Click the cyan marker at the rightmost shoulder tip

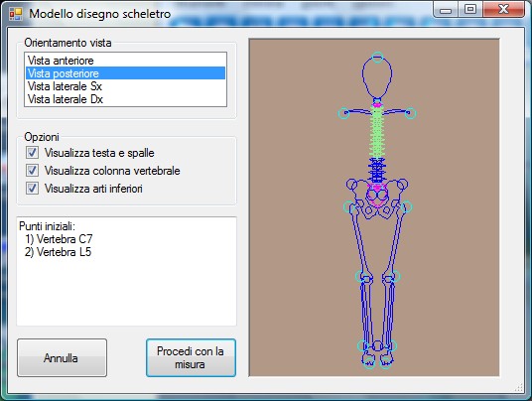coord(410,113)
